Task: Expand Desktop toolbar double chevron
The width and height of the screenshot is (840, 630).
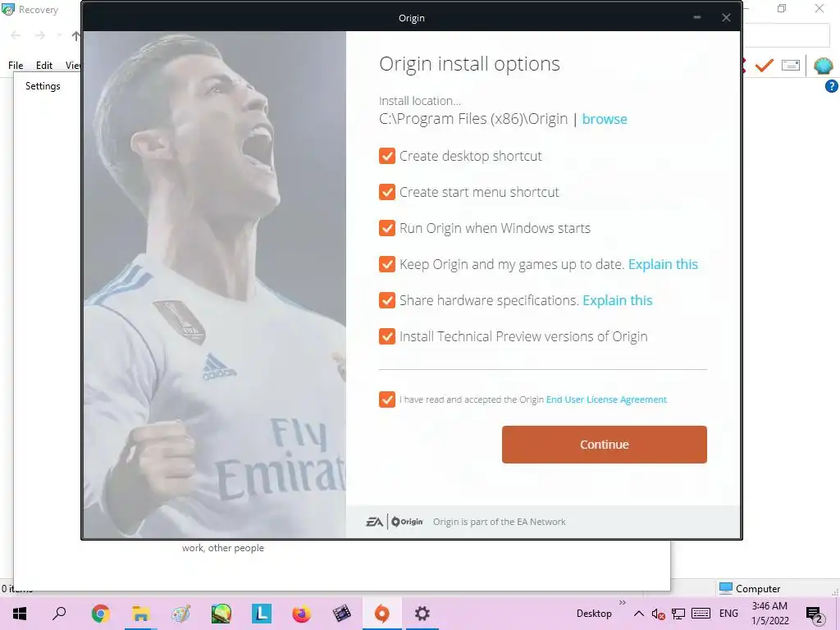Action: click(622, 603)
